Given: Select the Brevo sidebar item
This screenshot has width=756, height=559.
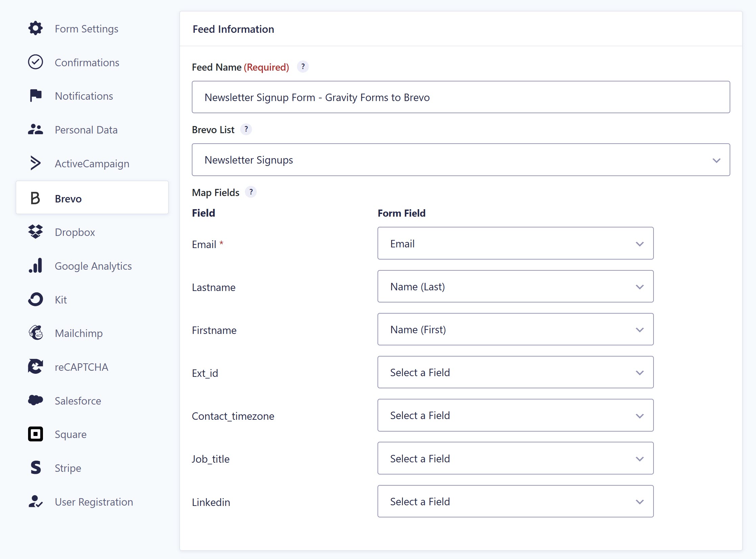Looking at the screenshot, I should (x=92, y=197).
